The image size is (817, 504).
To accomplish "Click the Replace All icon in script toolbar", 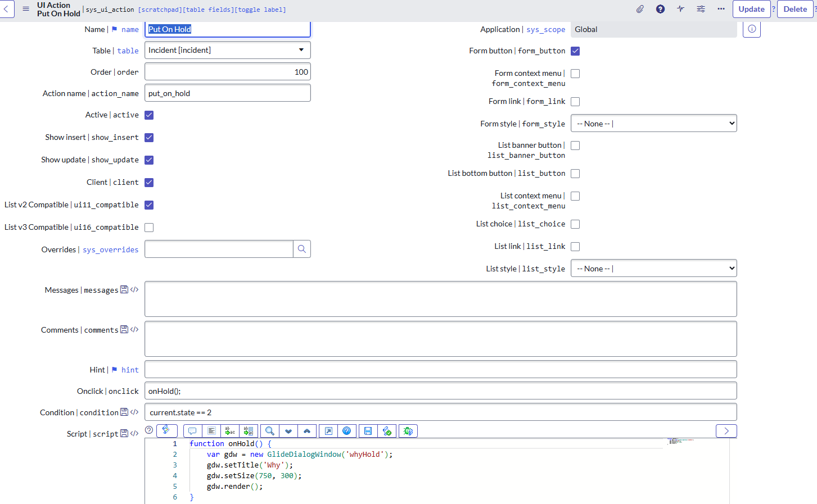I will (249, 431).
